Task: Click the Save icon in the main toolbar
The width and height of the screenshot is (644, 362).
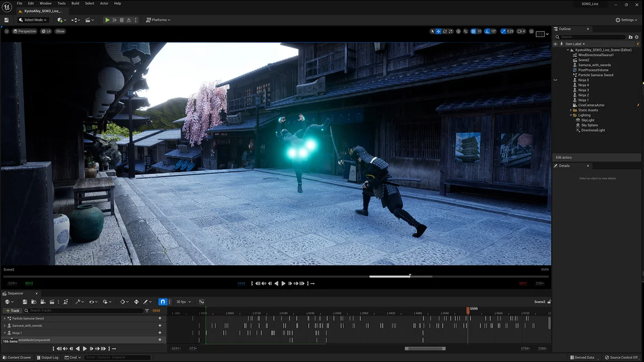Action: (x=6, y=20)
